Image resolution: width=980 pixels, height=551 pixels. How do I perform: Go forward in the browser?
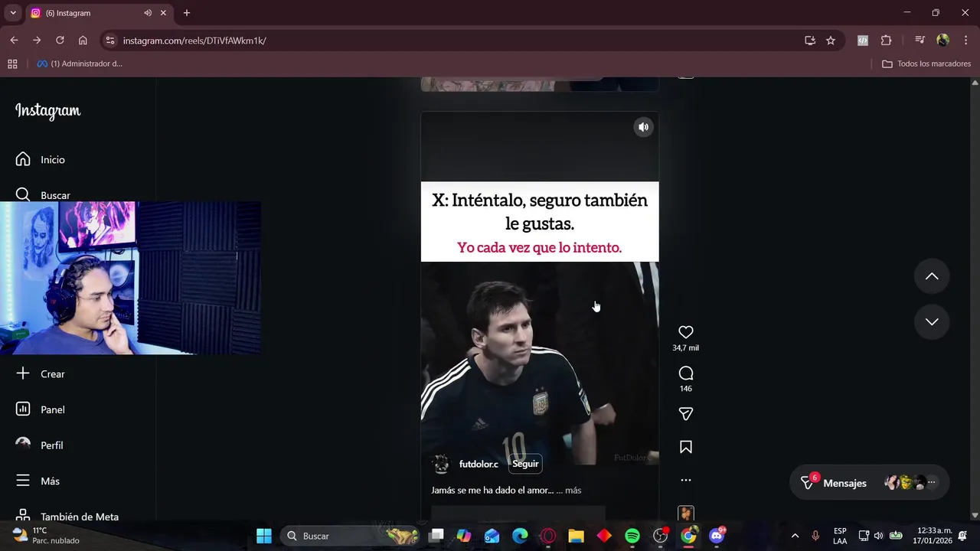37,41
